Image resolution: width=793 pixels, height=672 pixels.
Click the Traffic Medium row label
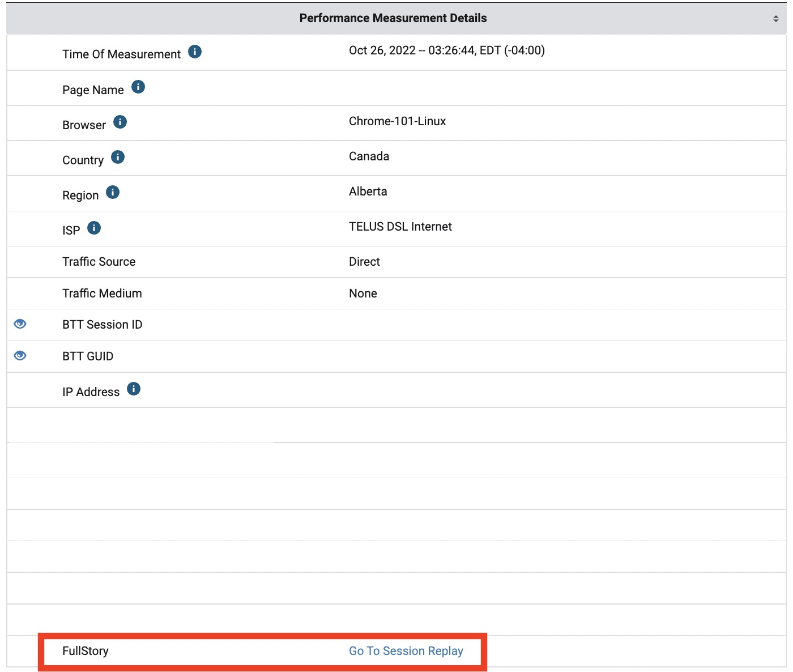[102, 294]
